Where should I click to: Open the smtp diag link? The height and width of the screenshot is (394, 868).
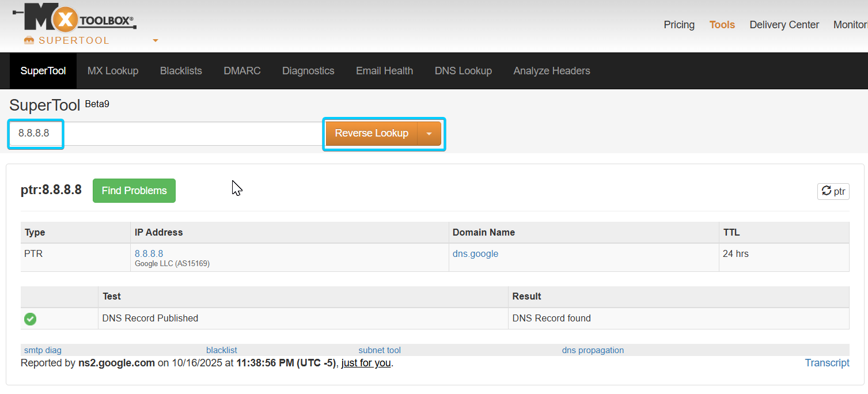click(x=43, y=350)
